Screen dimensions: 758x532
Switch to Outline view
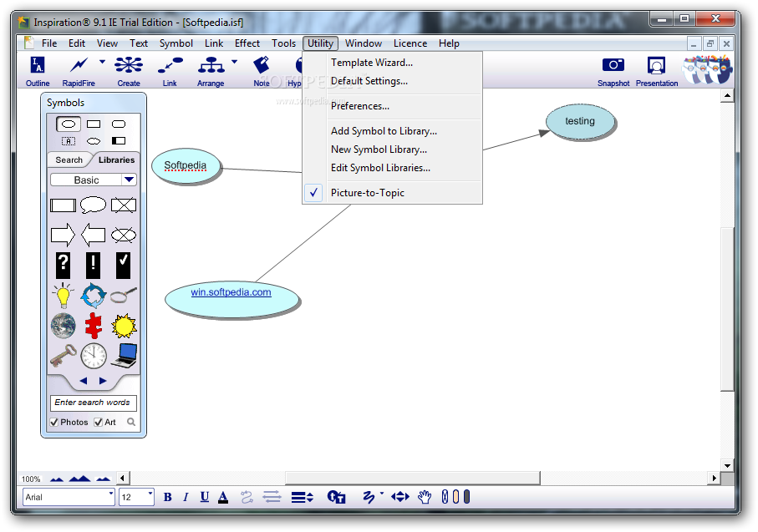[38, 72]
